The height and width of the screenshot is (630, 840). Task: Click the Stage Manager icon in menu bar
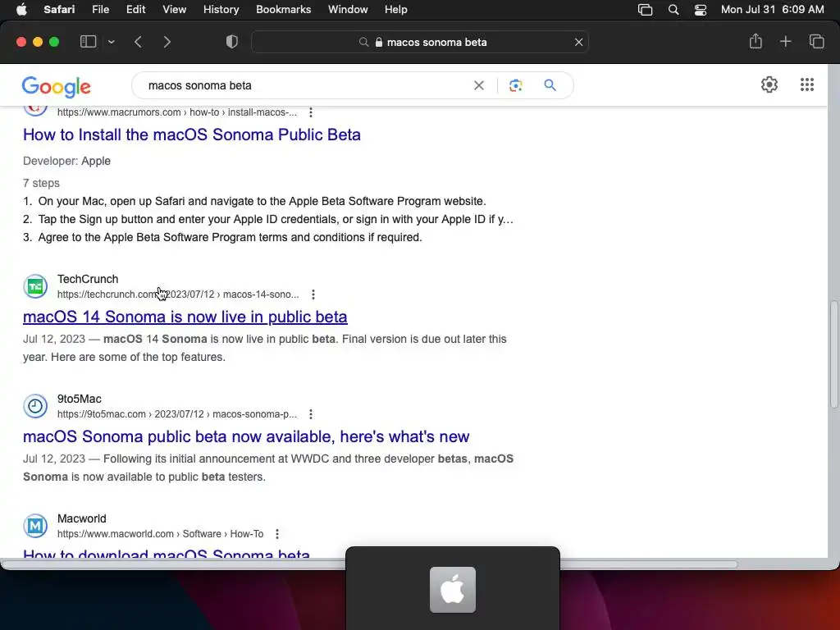[645, 10]
